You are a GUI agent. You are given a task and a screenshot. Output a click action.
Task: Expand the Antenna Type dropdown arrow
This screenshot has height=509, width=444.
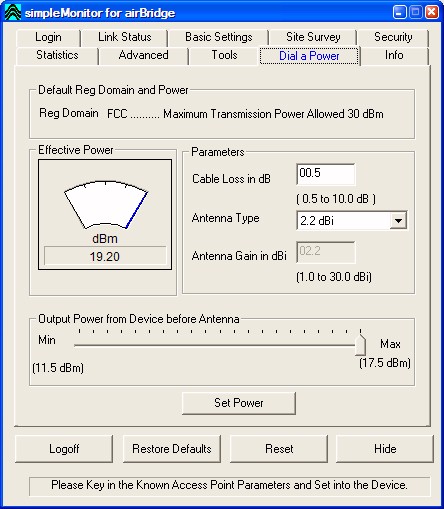(398, 221)
